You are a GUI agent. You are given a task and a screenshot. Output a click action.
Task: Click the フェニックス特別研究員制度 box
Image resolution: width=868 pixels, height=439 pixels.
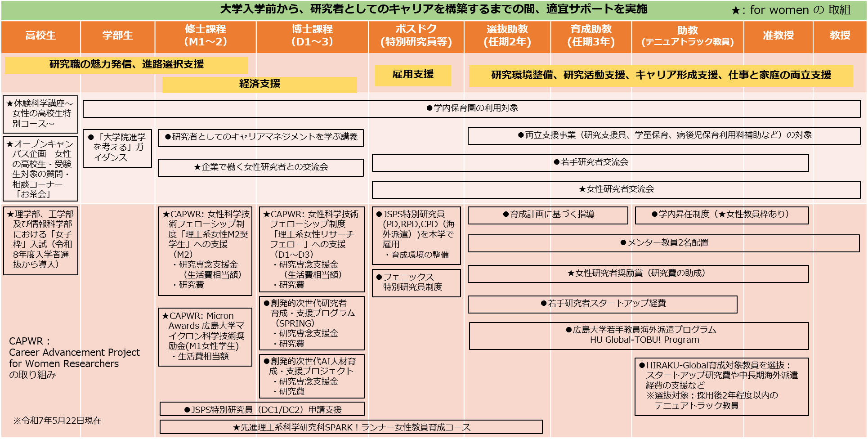(416, 283)
